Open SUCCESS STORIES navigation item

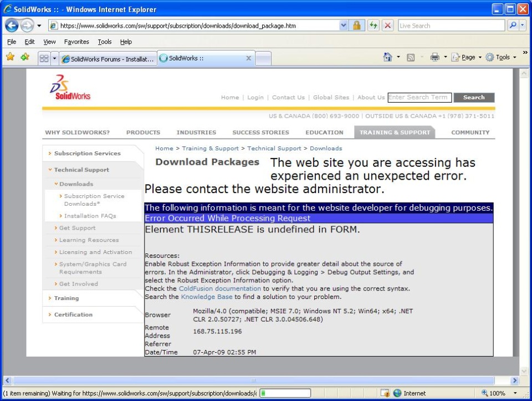click(x=260, y=133)
